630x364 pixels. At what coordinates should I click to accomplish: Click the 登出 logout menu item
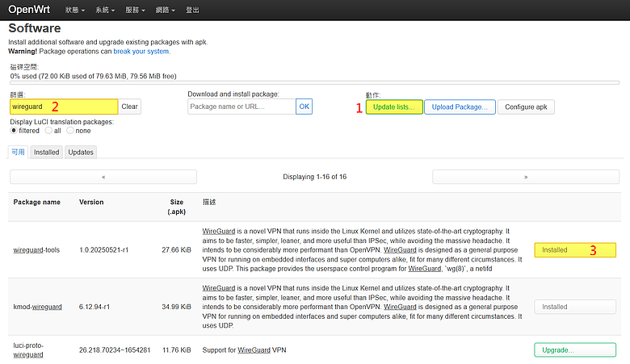coord(192,10)
